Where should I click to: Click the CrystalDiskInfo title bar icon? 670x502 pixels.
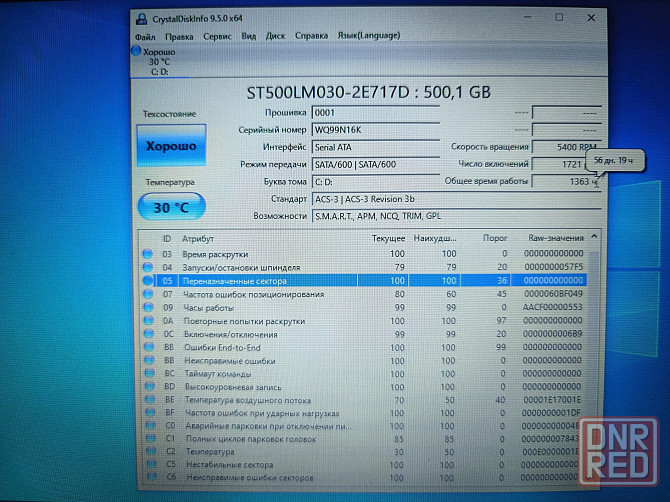click(141, 19)
